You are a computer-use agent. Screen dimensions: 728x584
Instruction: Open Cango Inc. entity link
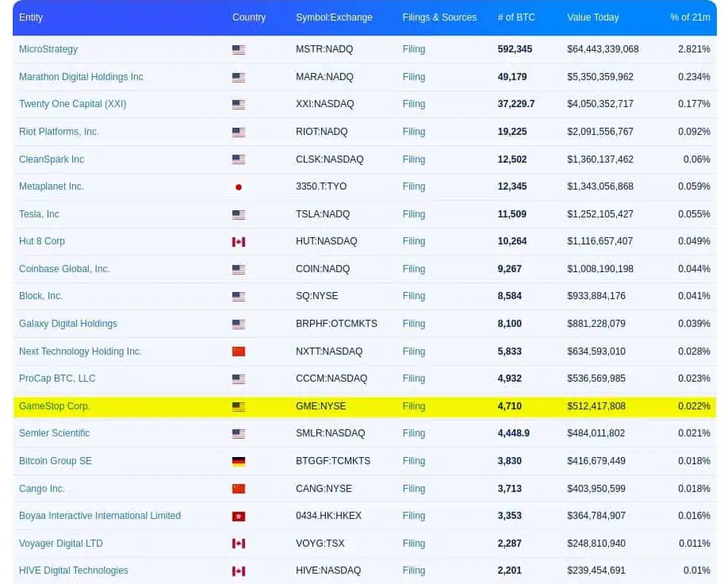tap(42, 489)
